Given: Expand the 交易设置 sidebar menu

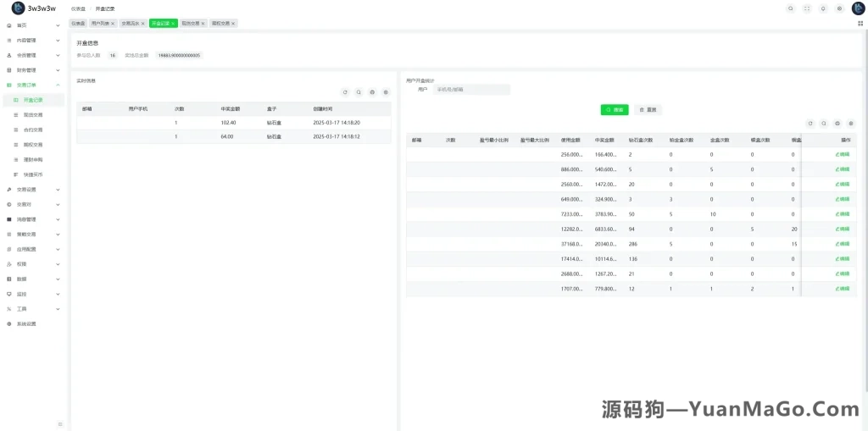Looking at the screenshot, I should tap(33, 190).
